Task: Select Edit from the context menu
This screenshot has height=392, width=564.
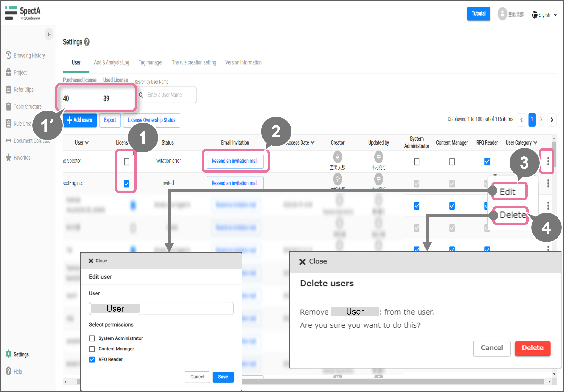Action: click(x=507, y=192)
